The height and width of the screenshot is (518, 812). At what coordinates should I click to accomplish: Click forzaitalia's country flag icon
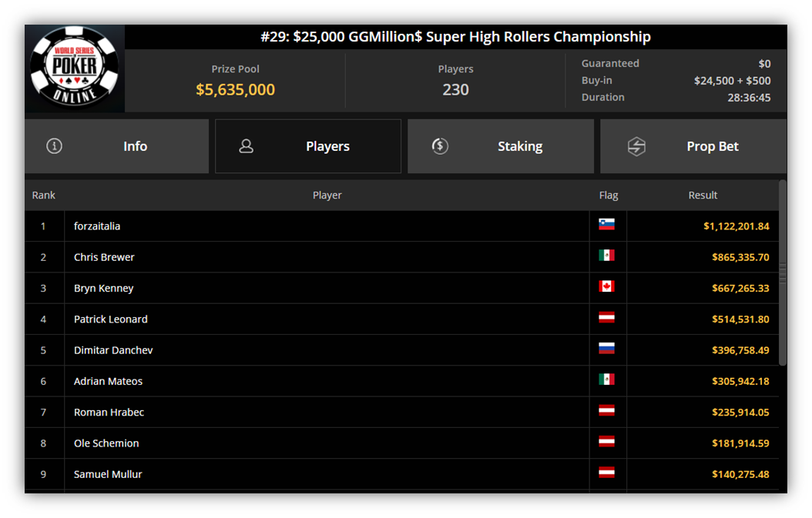tap(606, 224)
